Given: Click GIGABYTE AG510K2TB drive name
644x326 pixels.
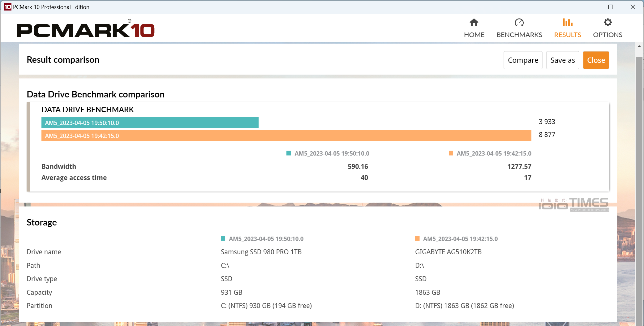Looking at the screenshot, I should (x=448, y=252).
